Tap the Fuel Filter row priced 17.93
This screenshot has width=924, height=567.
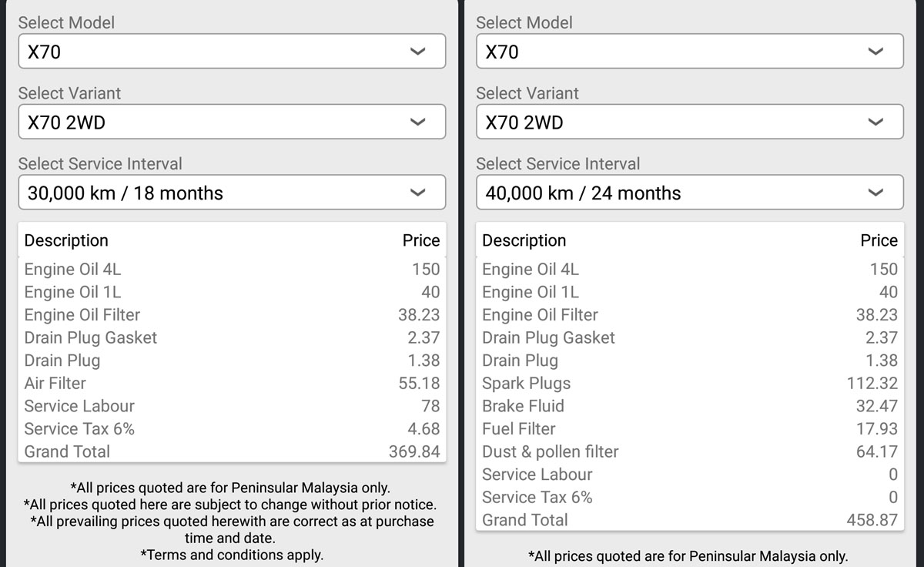pyautogui.click(x=689, y=428)
